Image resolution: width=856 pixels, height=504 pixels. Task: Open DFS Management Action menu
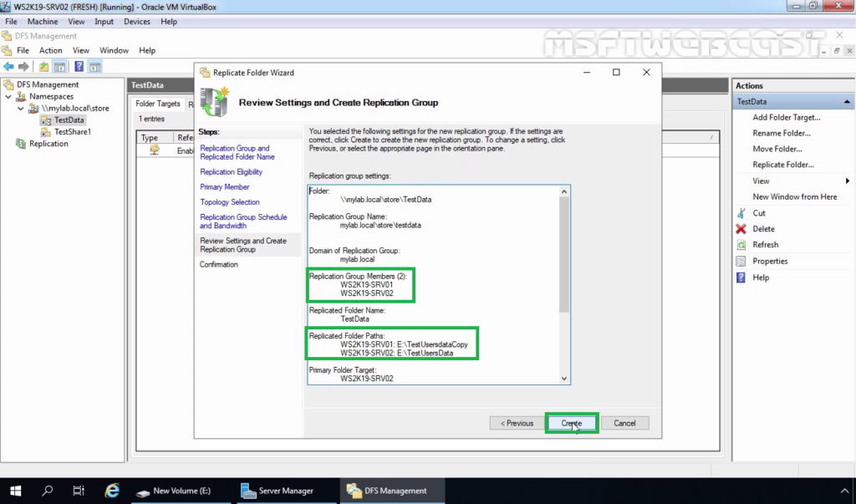[x=51, y=50]
